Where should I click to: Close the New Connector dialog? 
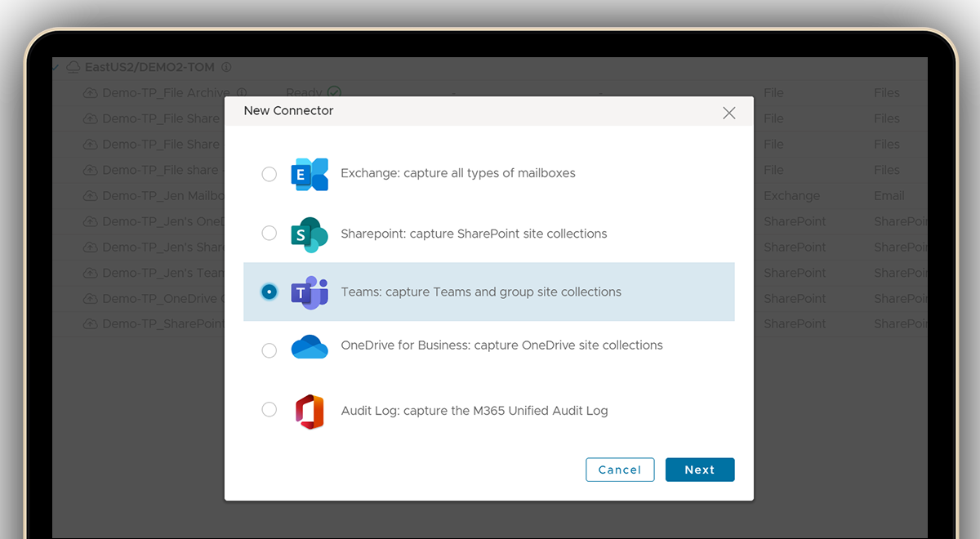(729, 113)
